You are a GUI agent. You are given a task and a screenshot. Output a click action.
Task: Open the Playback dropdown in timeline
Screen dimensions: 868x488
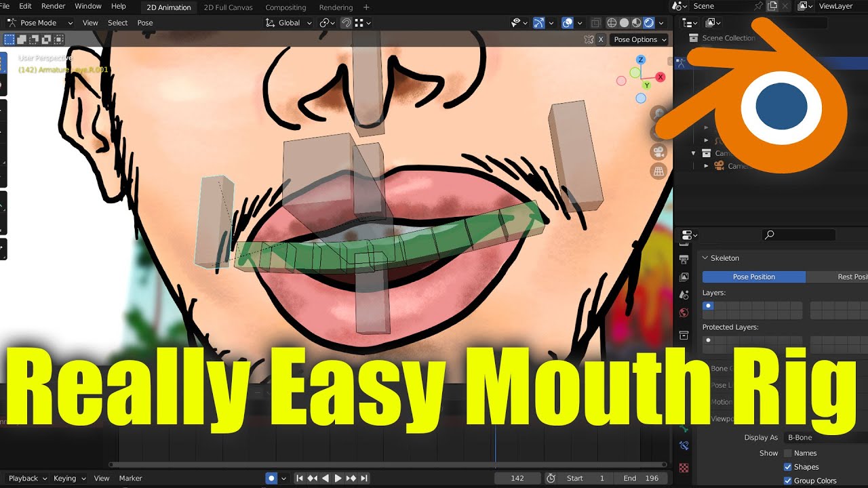pyautogui.click(x=27, y=478)
